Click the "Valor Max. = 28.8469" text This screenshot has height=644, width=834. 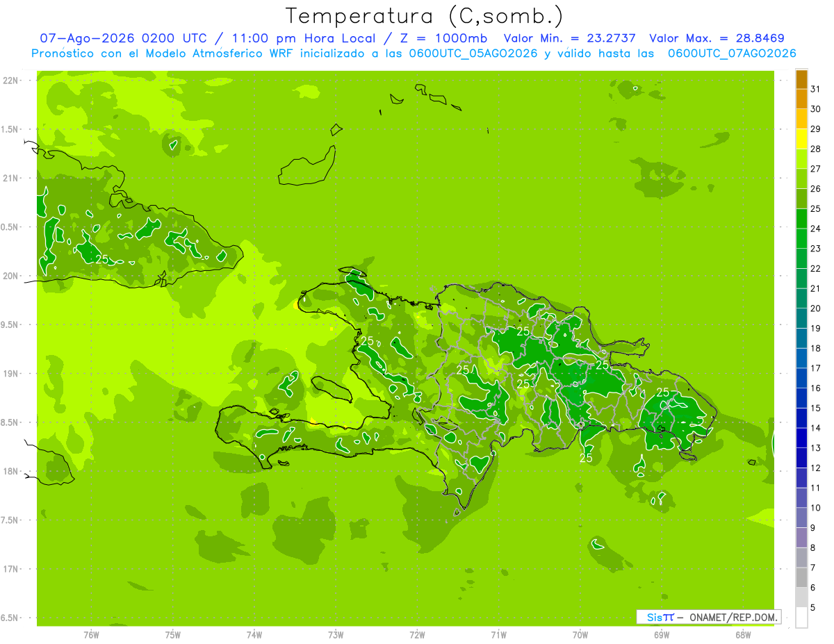click(717, 39)
